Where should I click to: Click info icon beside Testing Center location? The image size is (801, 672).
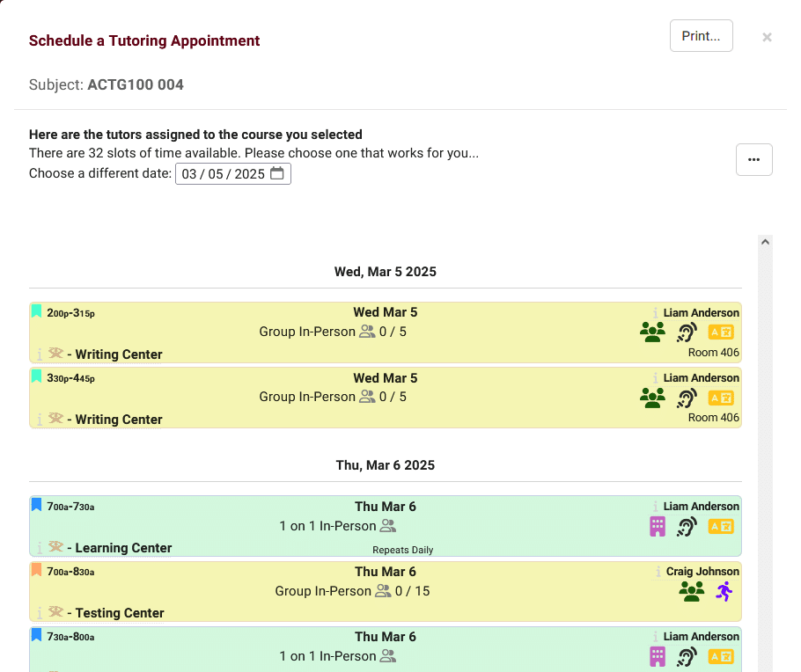pos(40,613)
